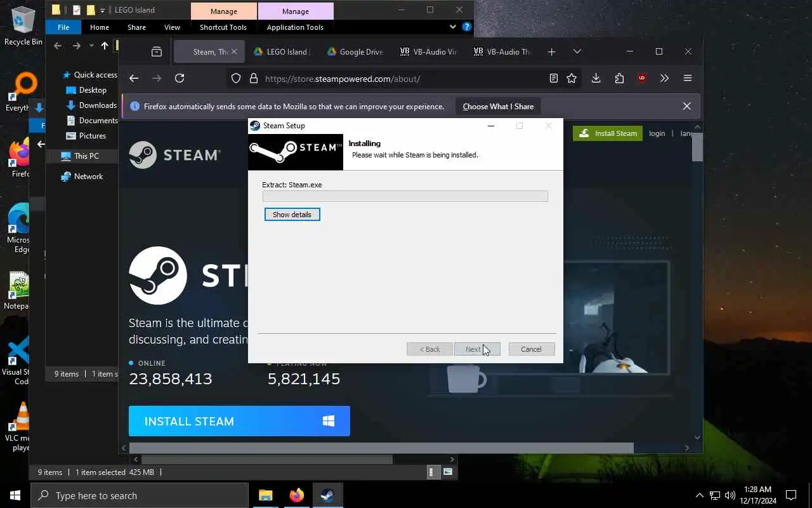The width and height of the screenshot is (812, 508).
Task: Open the View ribbon tab
Action: coord(172,27)
